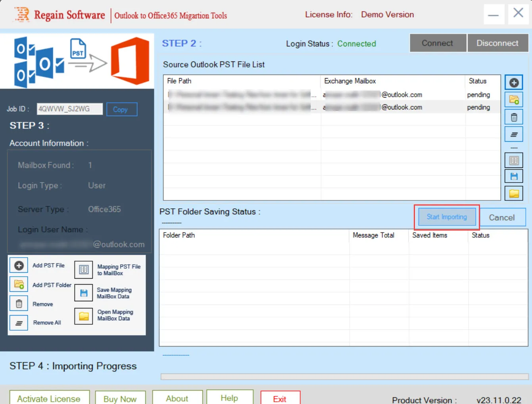Image resolution: width=532 pixels, height=404 pixels.
Task: Click the Remove All icon in left panel
Action: (19, 323)
